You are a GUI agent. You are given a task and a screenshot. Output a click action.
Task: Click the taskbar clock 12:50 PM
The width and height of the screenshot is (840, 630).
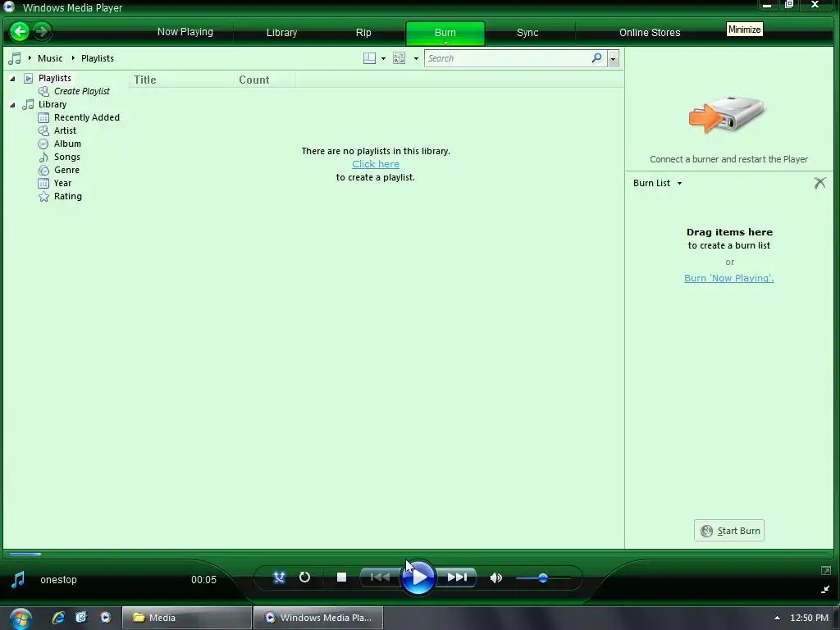(809, 618)
